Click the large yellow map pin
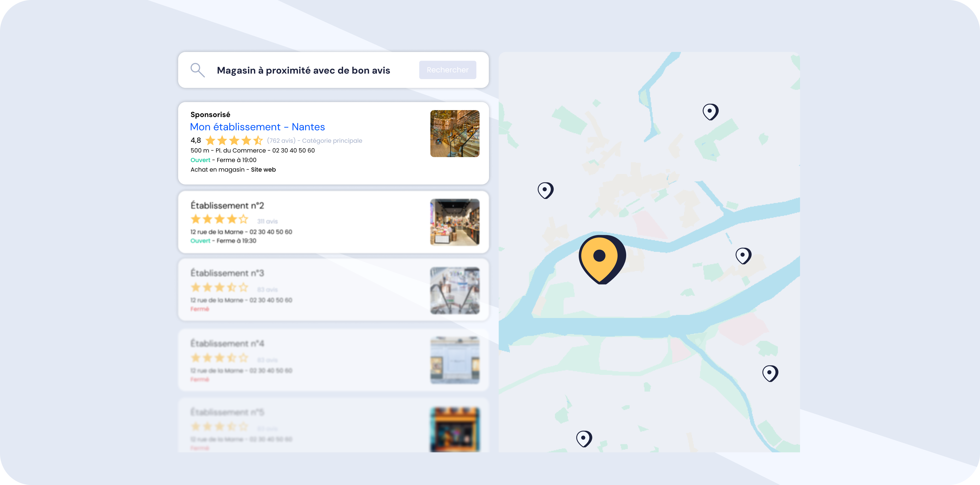Viewport: 980px width, 485px height. point(601,258)
